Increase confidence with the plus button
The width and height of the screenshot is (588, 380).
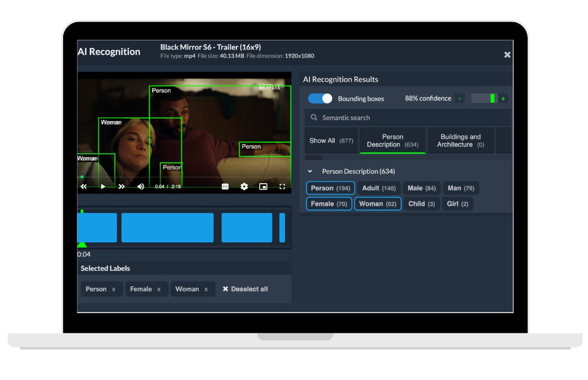[503, 98]
